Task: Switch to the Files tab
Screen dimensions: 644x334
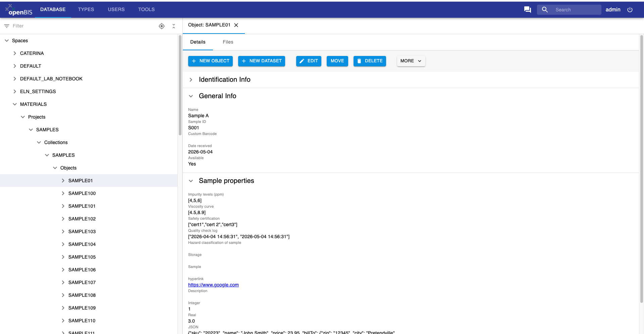Action: (x=228, y=42)
